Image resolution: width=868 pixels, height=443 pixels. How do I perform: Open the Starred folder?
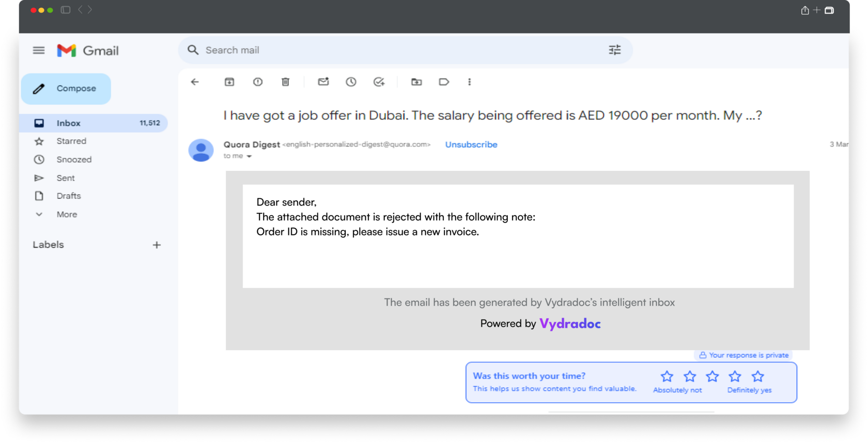71,141
